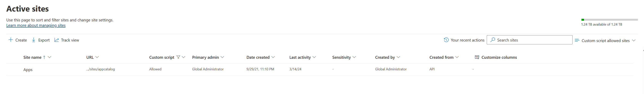Click into the Search sites field
Screen dimensions: 644x94
tap(529, 40)
